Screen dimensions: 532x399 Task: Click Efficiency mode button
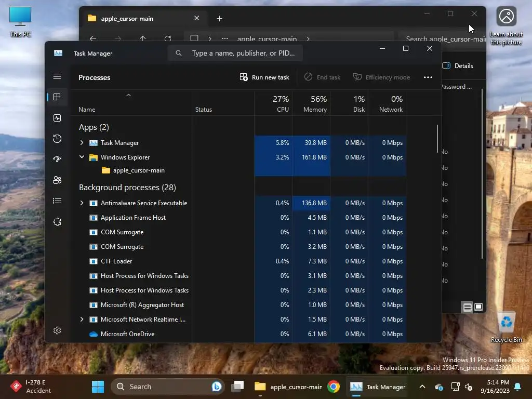pos(381,77)
